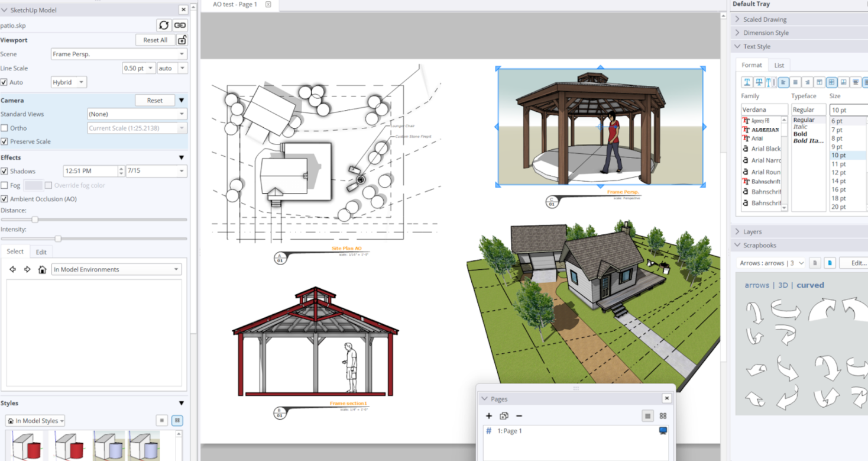Screen dimensions: 868x461
Task: Add a new page in Pages panel
Action: click(489, 416)
